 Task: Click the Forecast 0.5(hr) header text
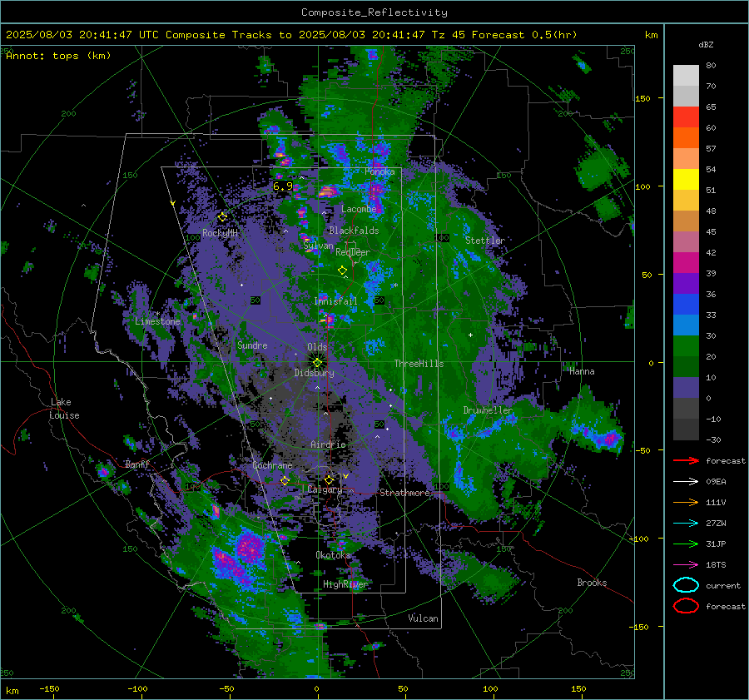524,35
